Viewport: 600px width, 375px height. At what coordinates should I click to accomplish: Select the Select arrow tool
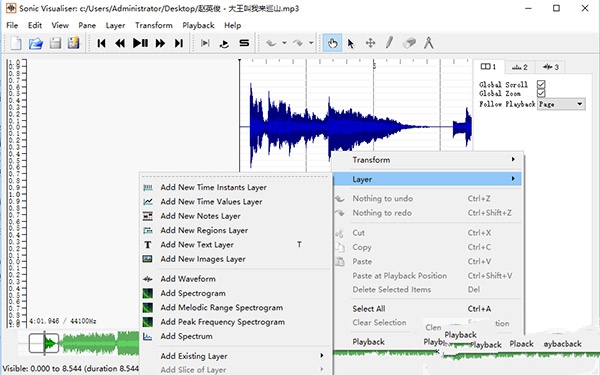click(x=351, y=43)
